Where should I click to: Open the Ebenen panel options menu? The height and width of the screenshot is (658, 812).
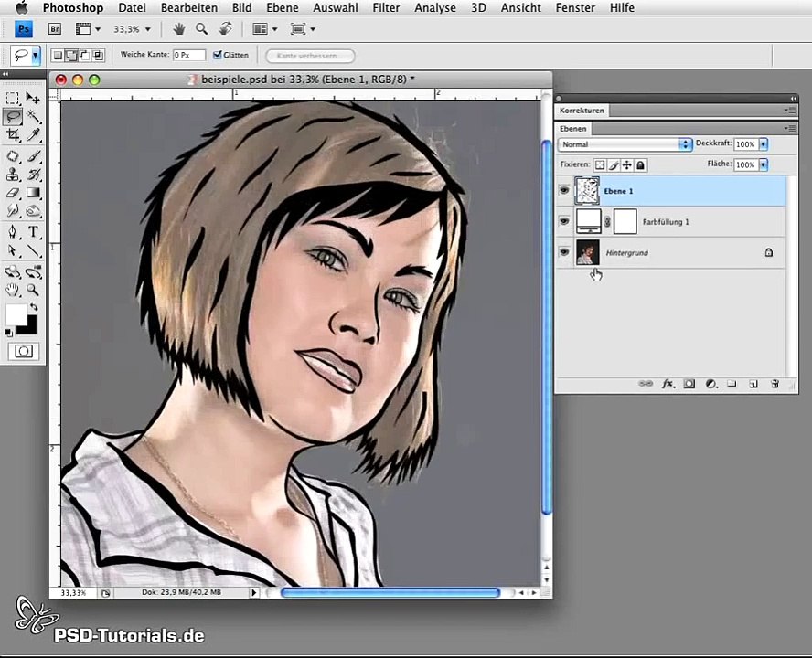pos(790,128)
